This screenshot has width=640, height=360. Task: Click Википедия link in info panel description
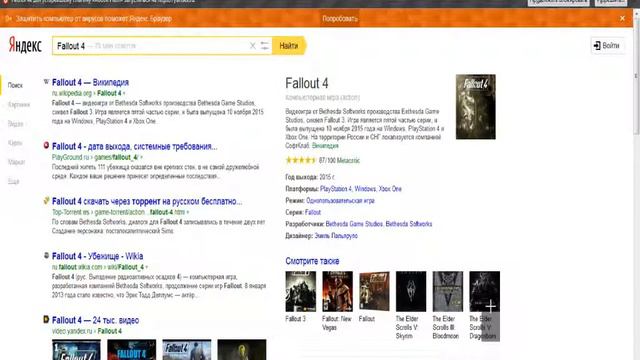coord(325,146)
